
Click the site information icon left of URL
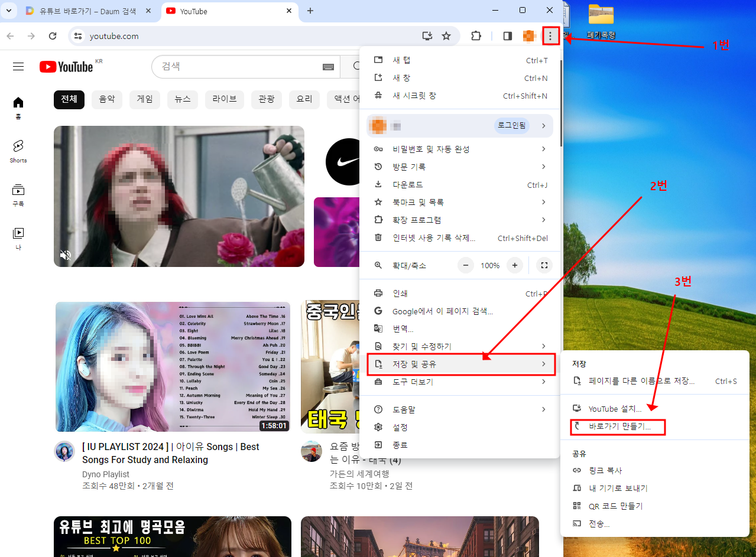click(77, 36)
